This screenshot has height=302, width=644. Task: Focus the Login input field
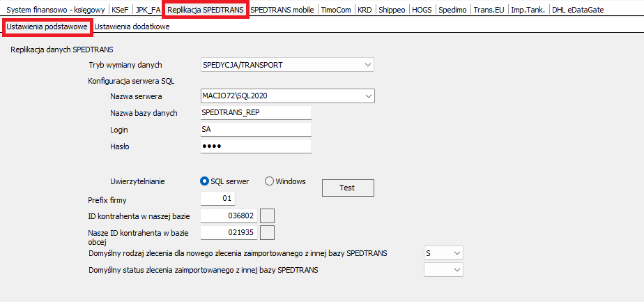point(255,129)
